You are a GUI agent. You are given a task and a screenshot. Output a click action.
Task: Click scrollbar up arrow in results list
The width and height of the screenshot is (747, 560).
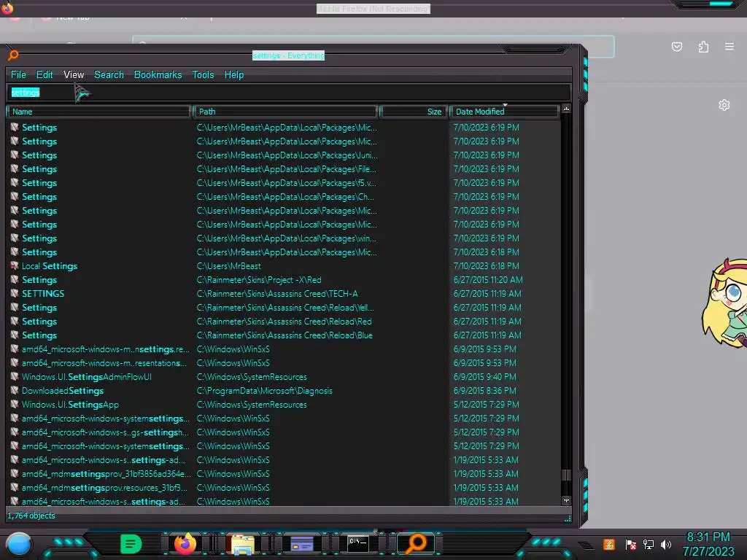pos(566,109)
